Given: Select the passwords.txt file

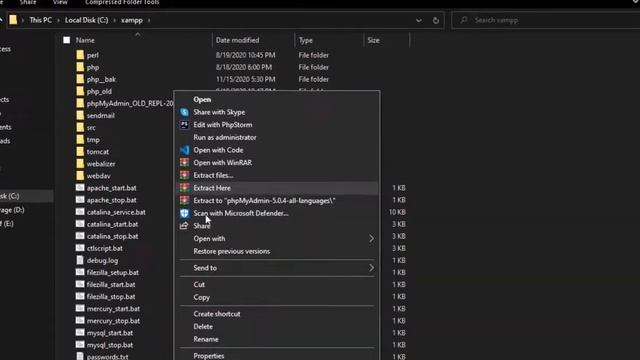Looking at the screenshot, I should coord(107,356).
